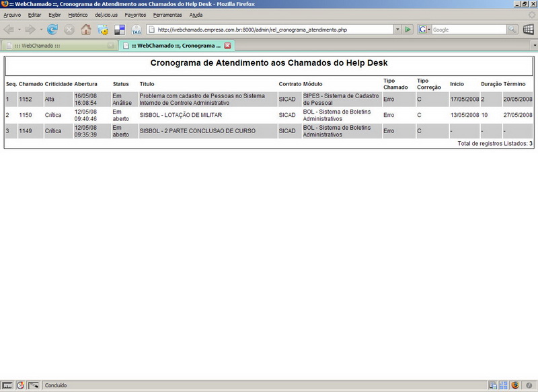Open the Arquivo menu
This screenshot has width=538, height=392.
(12, 15)
